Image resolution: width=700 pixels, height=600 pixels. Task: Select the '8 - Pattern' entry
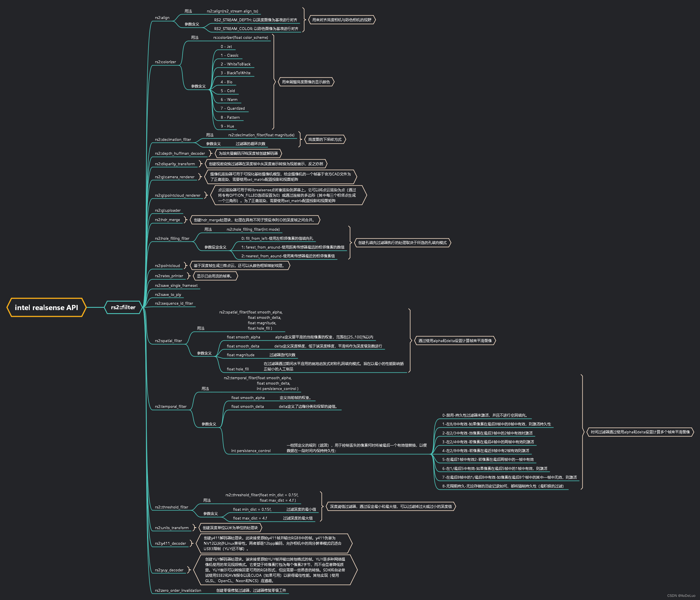click(230, 118)
